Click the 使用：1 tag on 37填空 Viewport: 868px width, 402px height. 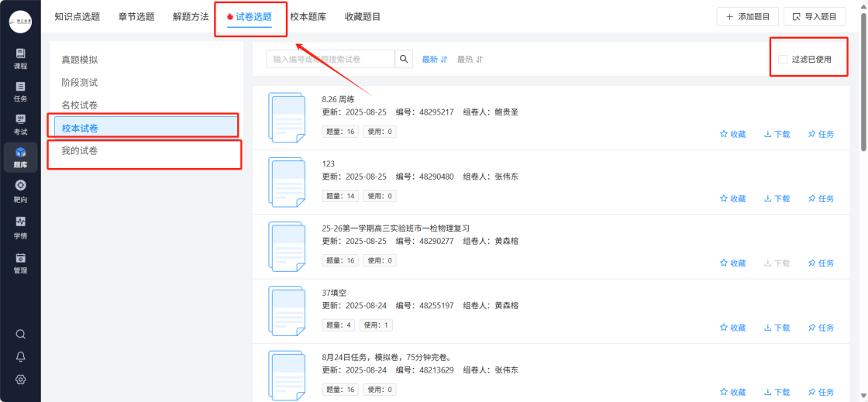(376, 325)
